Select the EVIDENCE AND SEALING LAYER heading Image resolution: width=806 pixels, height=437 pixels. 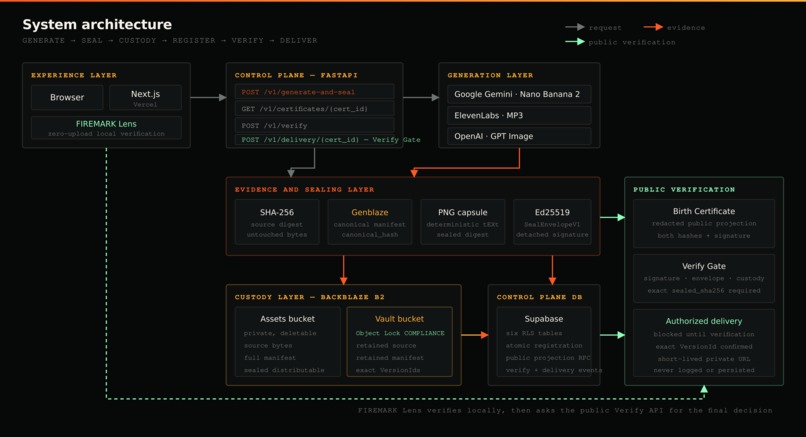tap(304, 190)
